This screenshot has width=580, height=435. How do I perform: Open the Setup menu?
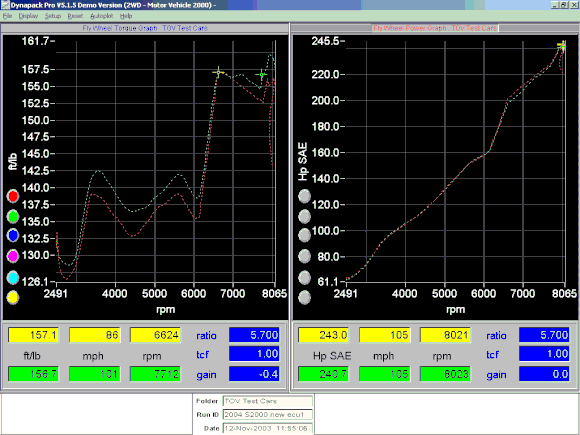coord(53,16)
